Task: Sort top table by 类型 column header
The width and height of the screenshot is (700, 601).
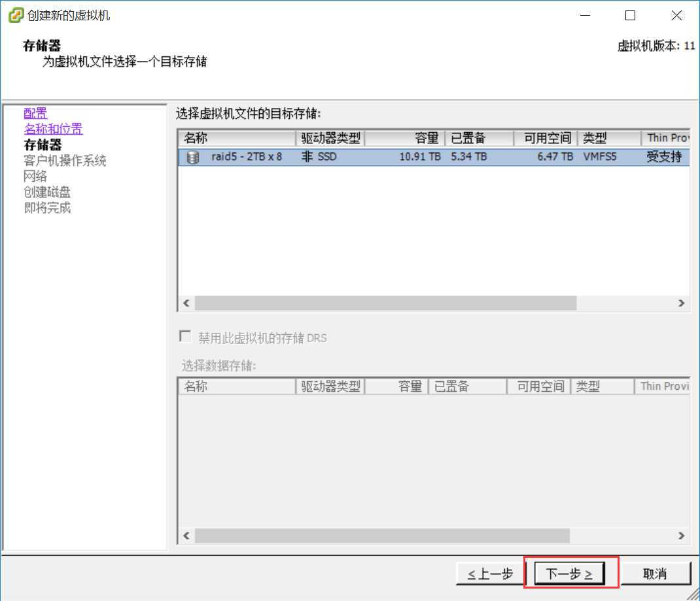Action: [609, 138]
